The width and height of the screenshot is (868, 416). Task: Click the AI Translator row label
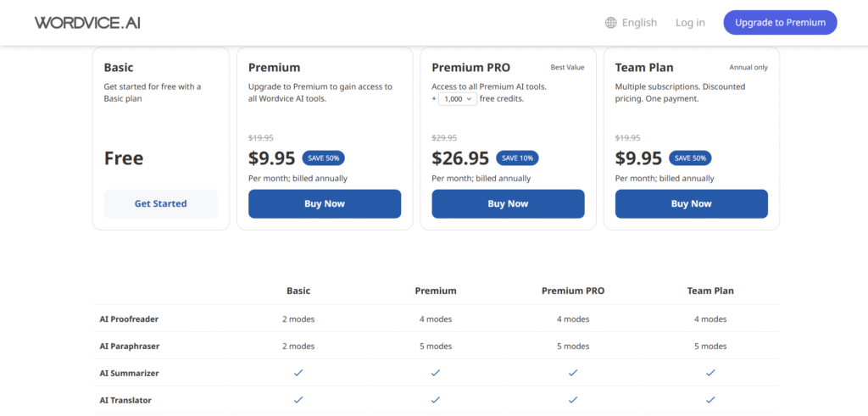pos(125,400)
